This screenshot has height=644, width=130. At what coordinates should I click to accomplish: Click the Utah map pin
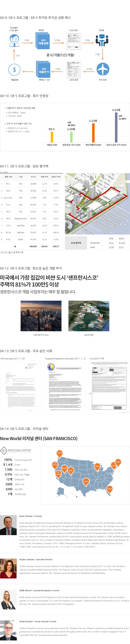click(x=71, y=471)
